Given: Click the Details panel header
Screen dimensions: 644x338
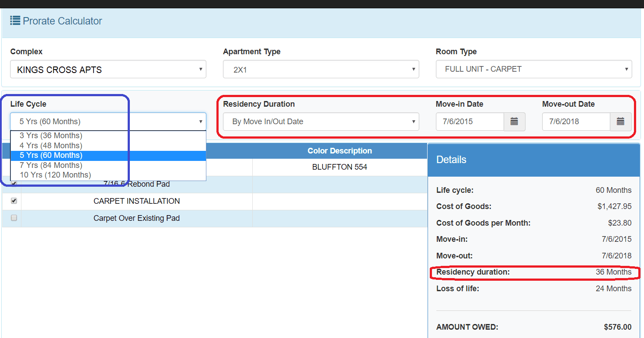Looking at the screenshot, I should point(534,160).
